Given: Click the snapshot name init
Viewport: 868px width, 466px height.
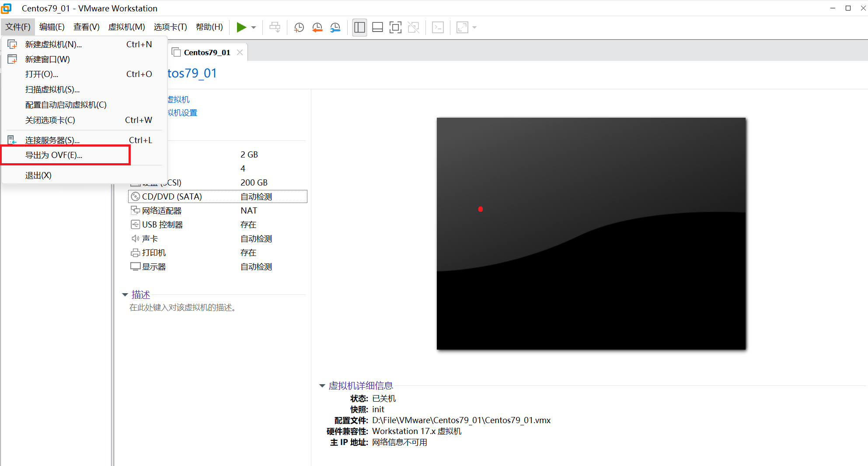Looking at the screenshot, I should [x=378, y=409].
